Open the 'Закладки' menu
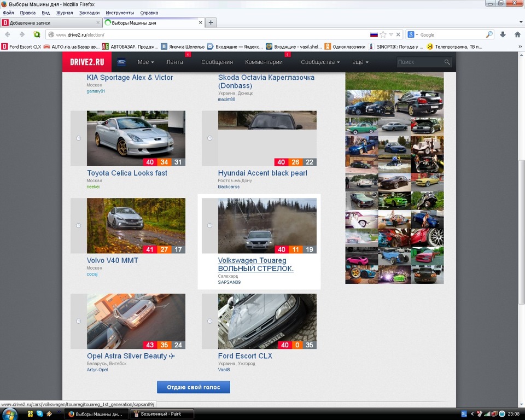Viewport: 525px width, 420px height. tap(89, 13)
